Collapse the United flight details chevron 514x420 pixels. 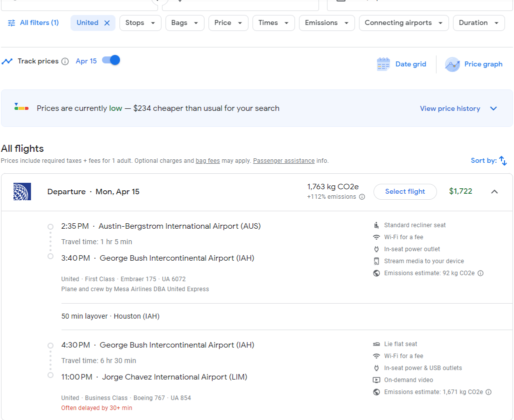[x=494, y=192]
